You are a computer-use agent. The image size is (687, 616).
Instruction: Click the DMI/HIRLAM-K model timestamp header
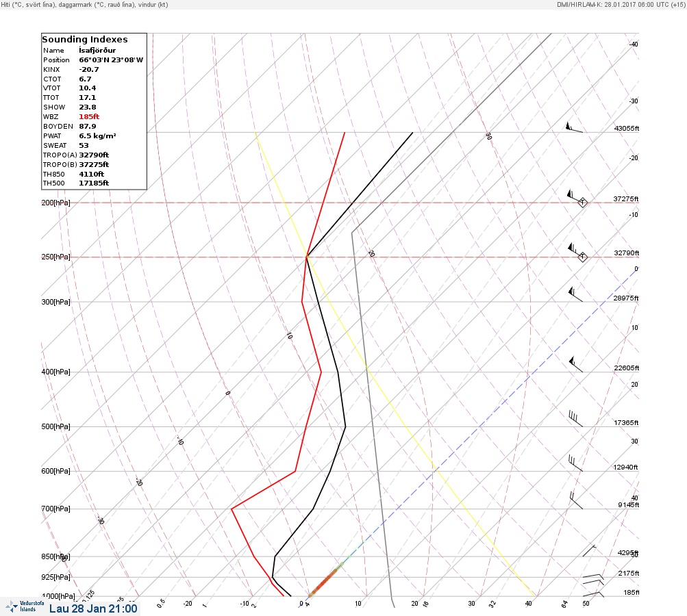pos(621,4)
